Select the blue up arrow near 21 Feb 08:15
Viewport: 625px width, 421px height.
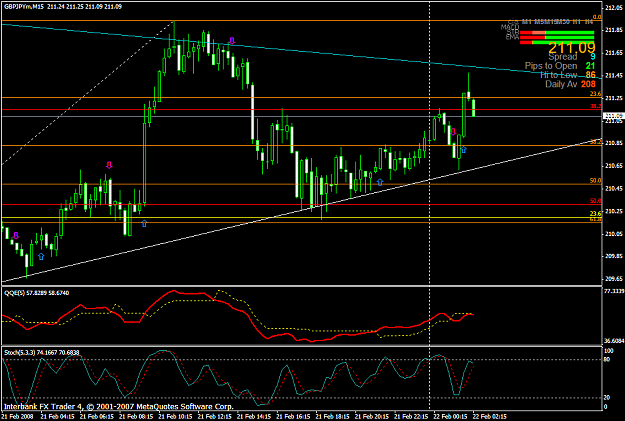click(x=144, y=223)
